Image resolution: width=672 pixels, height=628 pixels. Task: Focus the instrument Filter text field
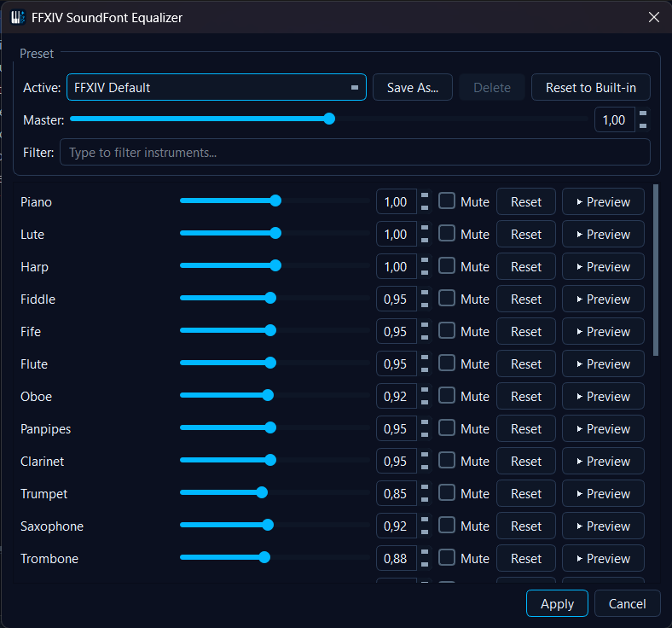tap(355, 152)
